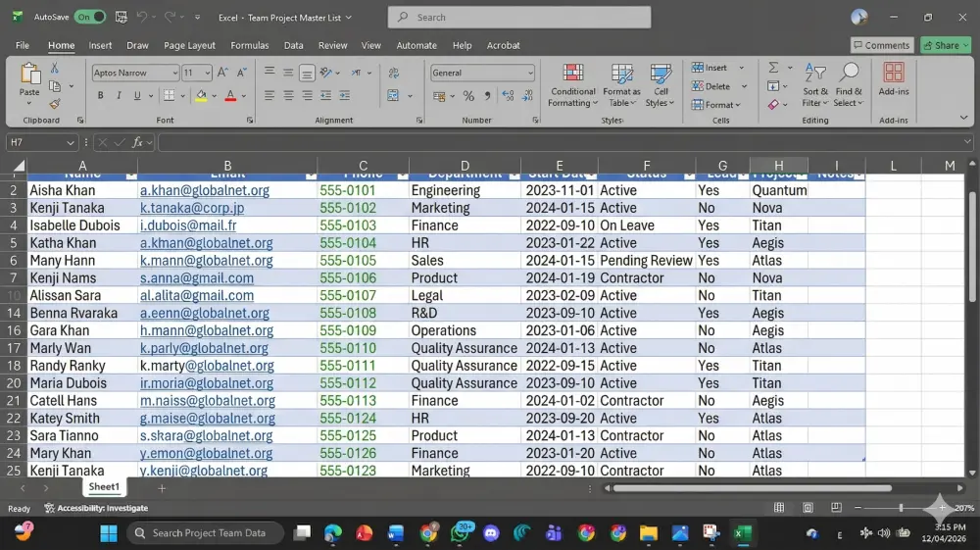Switch to the Formulas tab

[249, 45]
